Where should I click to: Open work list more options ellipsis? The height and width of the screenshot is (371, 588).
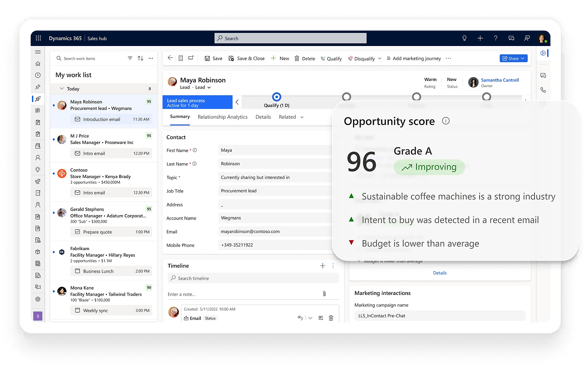point(151,58)
